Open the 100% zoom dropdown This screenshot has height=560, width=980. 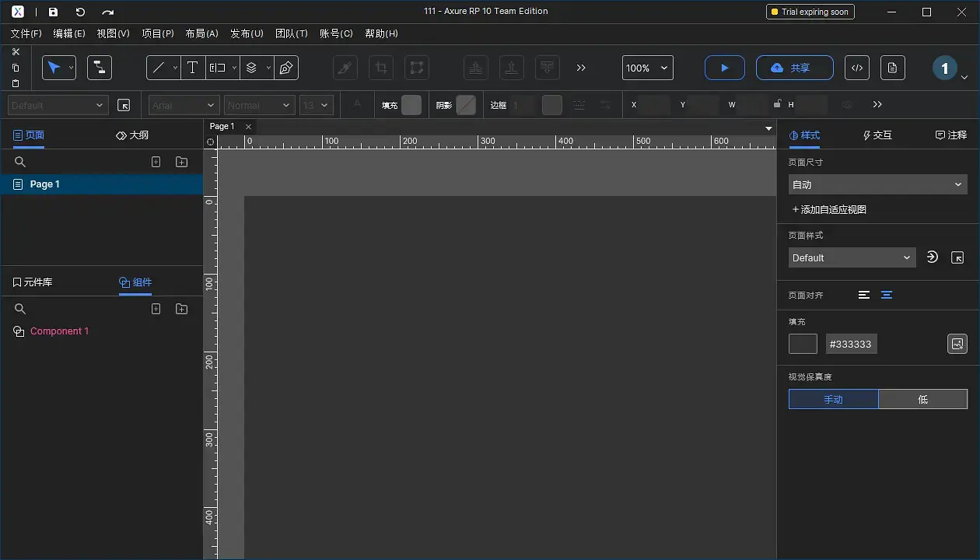point(647,68)
